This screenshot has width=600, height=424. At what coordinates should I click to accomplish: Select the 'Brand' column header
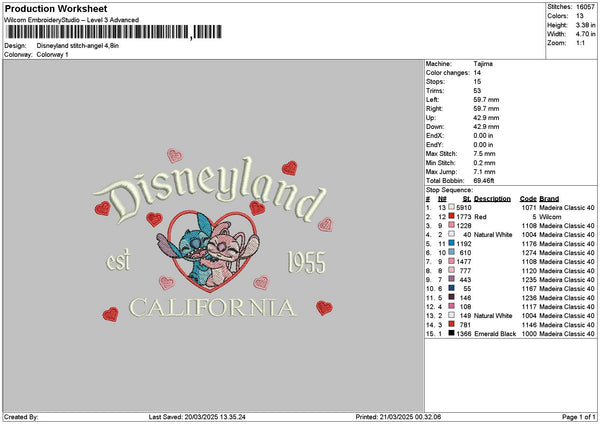coord(549,199)
